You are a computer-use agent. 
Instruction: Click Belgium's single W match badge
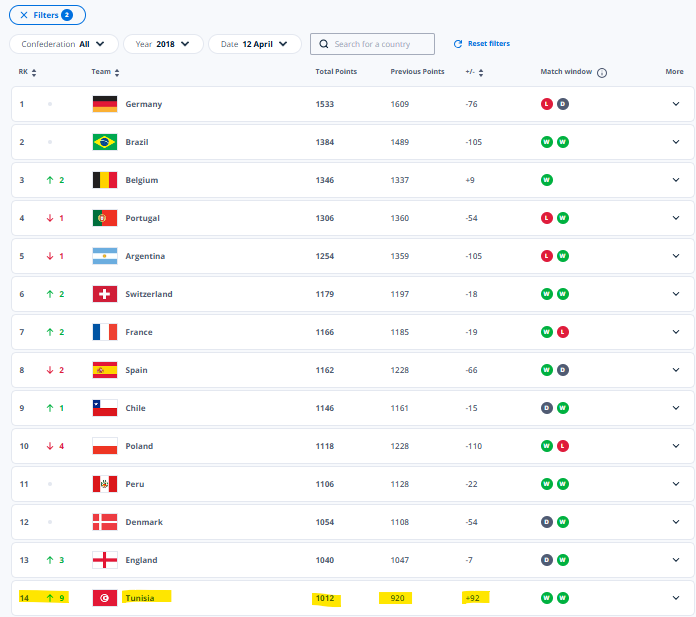click(546, 180)
